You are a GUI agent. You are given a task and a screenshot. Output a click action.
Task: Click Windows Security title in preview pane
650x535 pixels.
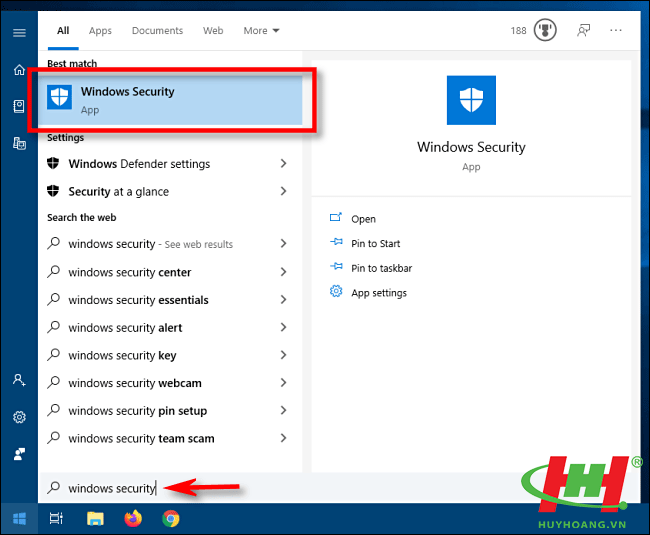coord(471,147)
